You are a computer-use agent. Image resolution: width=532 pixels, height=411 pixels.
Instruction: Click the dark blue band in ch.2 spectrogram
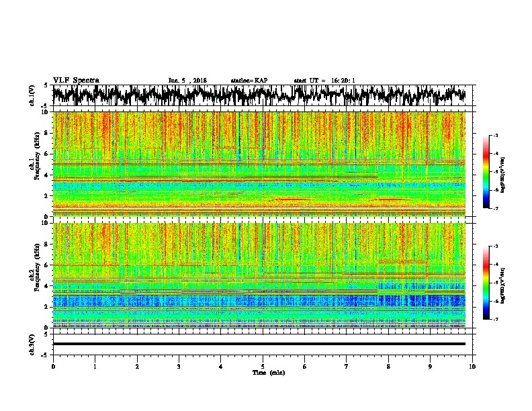pyautogui.click(x=259, y=301)
